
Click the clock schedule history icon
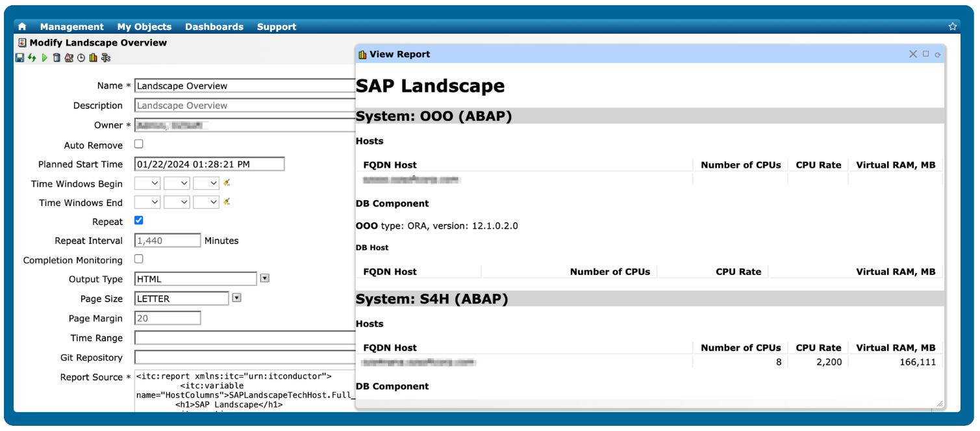point(81,58)
